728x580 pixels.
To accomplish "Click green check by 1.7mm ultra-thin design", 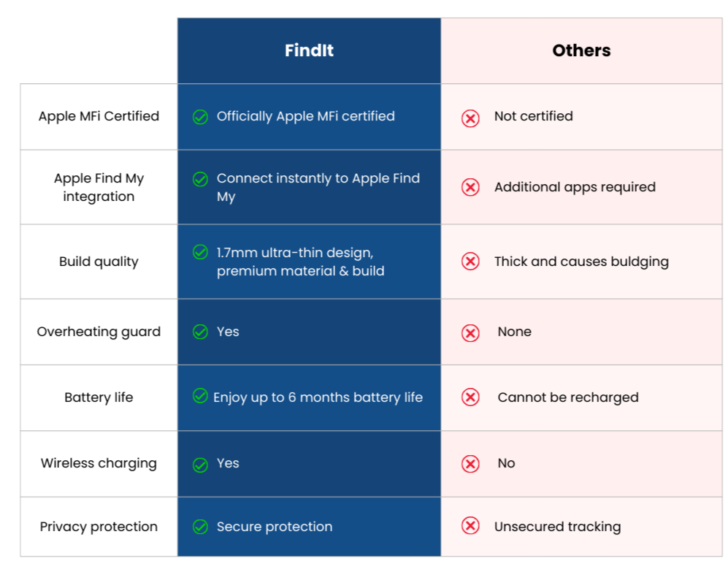I will (200, 252).
